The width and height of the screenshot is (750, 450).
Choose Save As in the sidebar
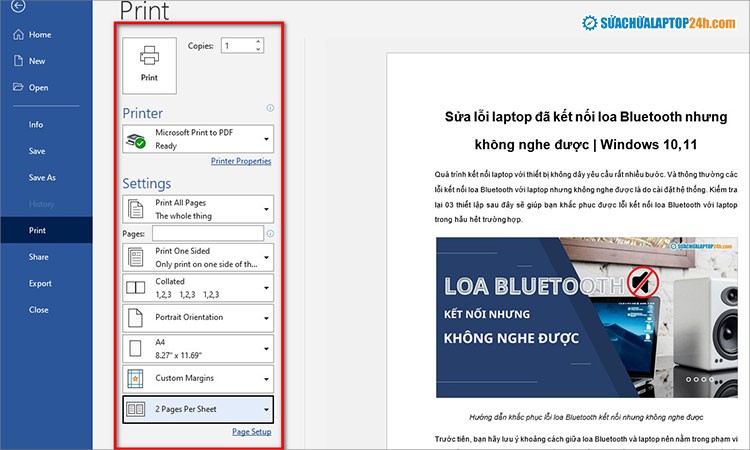coord(42,177)
